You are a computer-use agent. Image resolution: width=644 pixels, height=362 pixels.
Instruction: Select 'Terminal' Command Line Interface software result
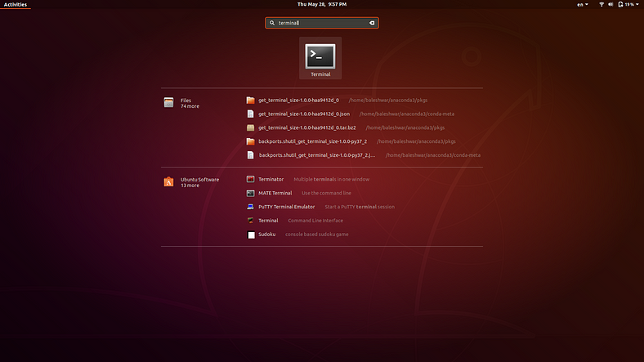[x=268, y=221]
